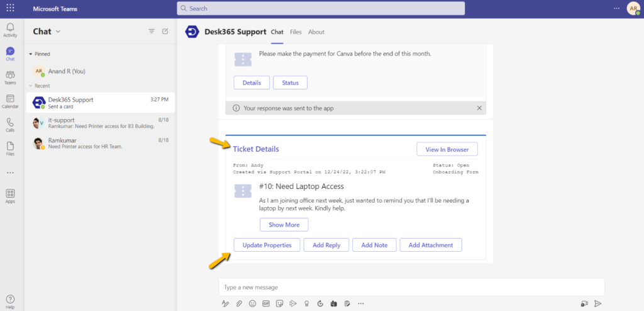
Task: Open the Viva Insights icon in compose bar
Action: click(x=334, y=303)
